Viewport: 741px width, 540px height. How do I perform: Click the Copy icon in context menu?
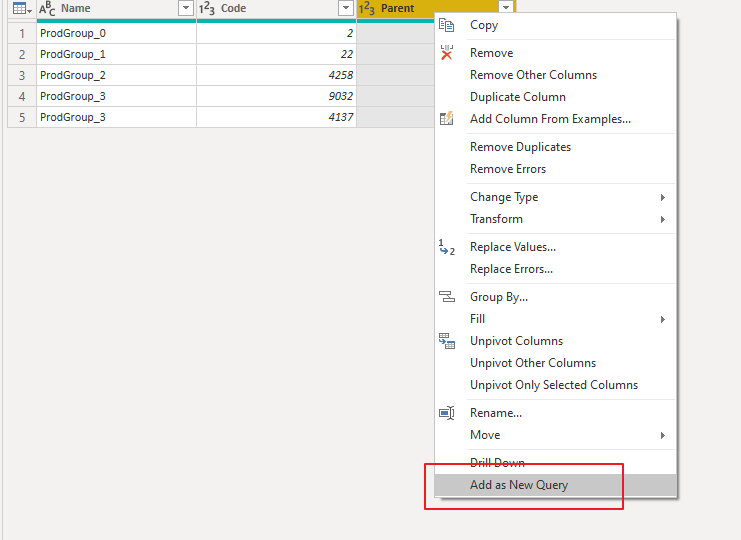click(446, 25)
